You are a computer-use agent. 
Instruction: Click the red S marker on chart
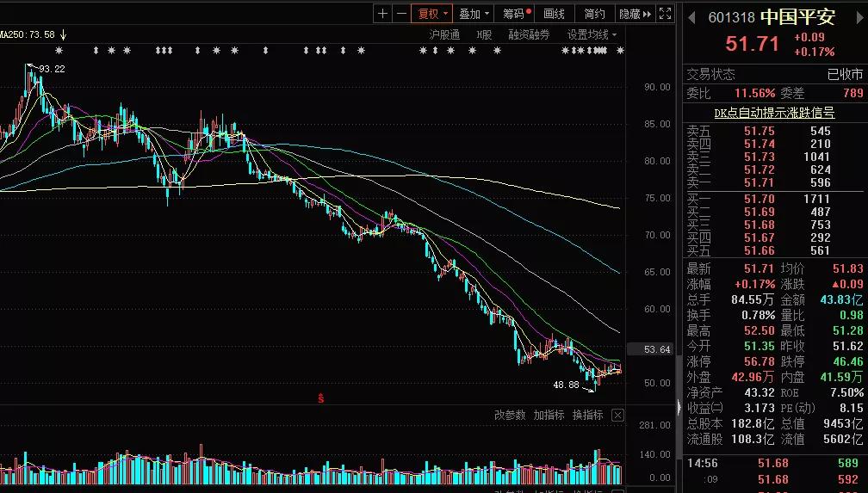click(x=321, y=397)
